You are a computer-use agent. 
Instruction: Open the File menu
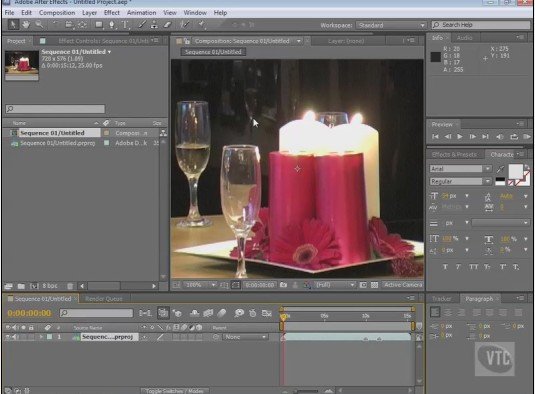coord(9,13)
